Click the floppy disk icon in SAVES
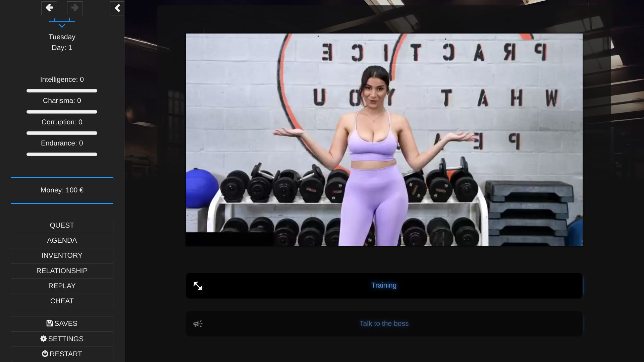This screenshot has height=362, width=644. click(50, 323)
